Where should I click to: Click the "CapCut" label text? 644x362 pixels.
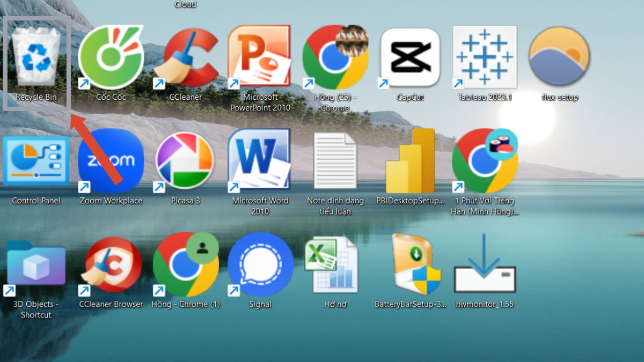point(410,97)
